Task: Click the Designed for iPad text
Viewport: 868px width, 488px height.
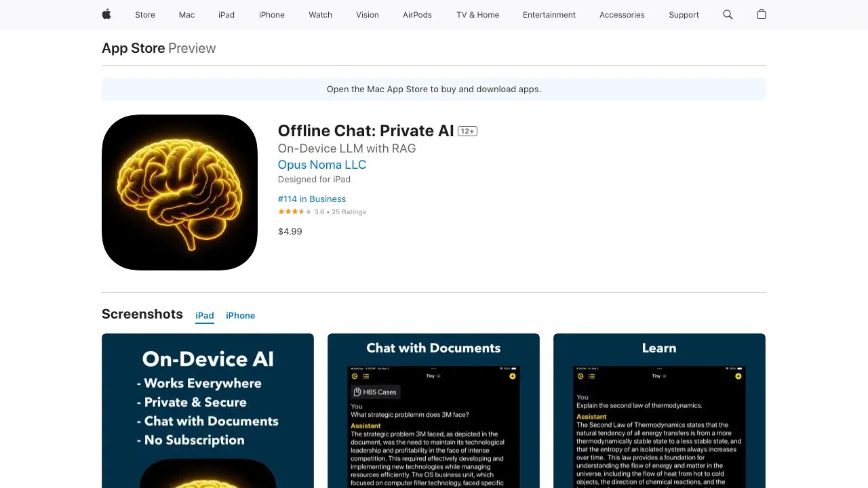Action: 314,180
